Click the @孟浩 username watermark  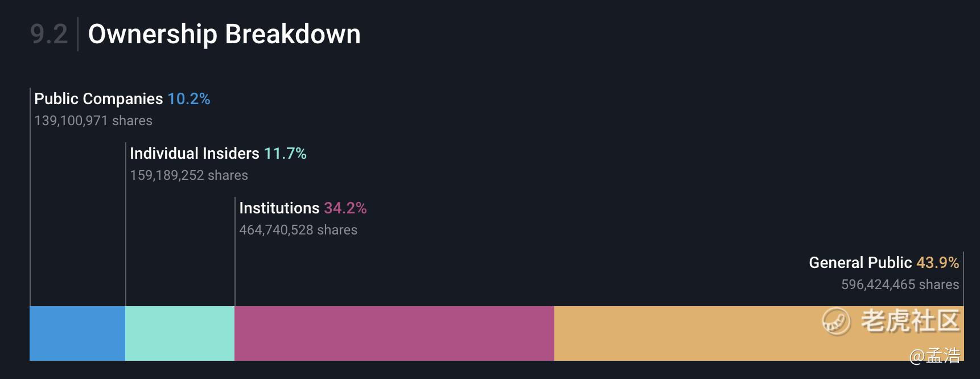coord(934,356)
